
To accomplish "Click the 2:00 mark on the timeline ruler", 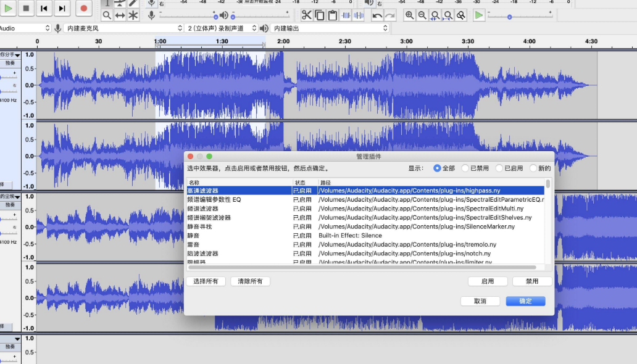I will point(283,41).
